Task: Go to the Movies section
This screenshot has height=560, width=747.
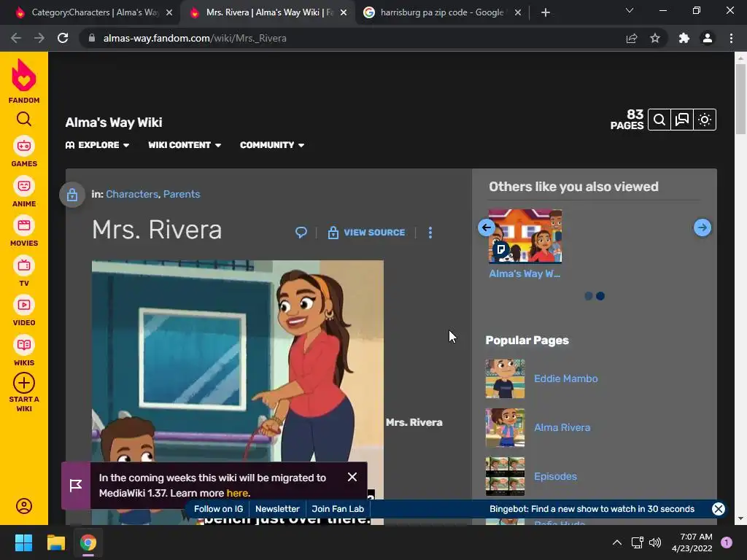Action: tap(24, 231)
